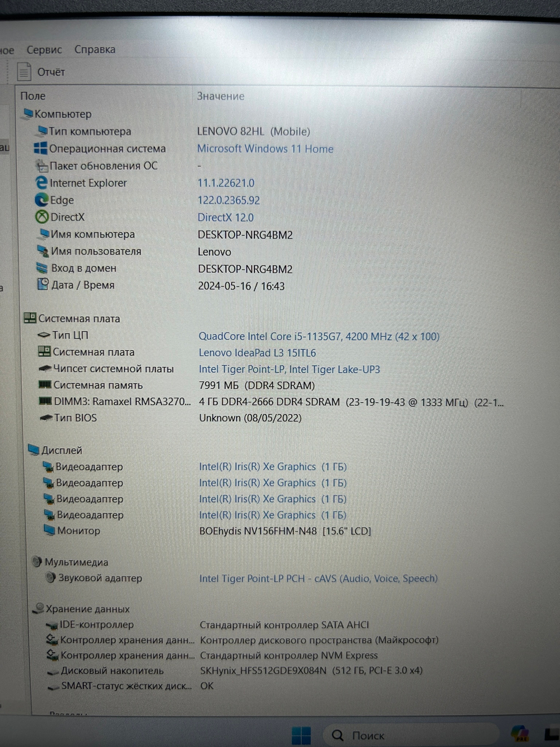Click the Internet Explorer icon
560x747 pixels.
pos(41,183)
